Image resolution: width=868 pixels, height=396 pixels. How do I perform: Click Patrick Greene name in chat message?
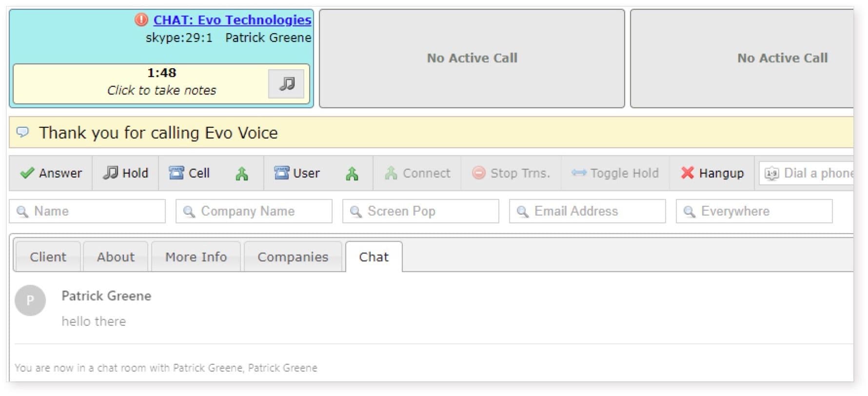coord(106,296)
